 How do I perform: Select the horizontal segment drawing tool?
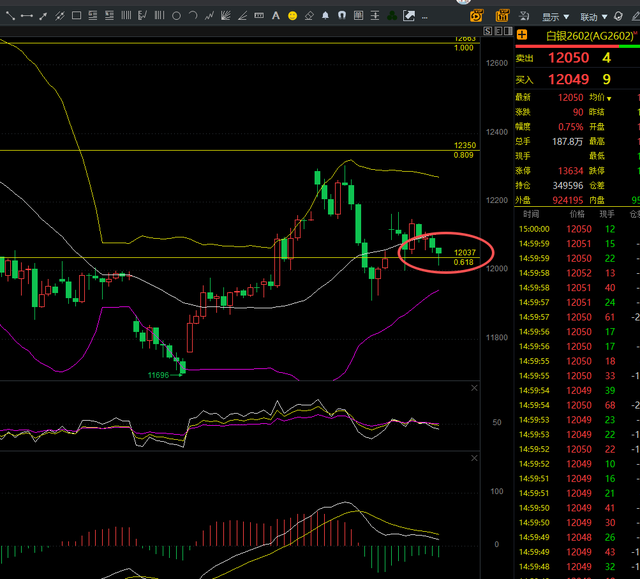click(x=27, y=16)
